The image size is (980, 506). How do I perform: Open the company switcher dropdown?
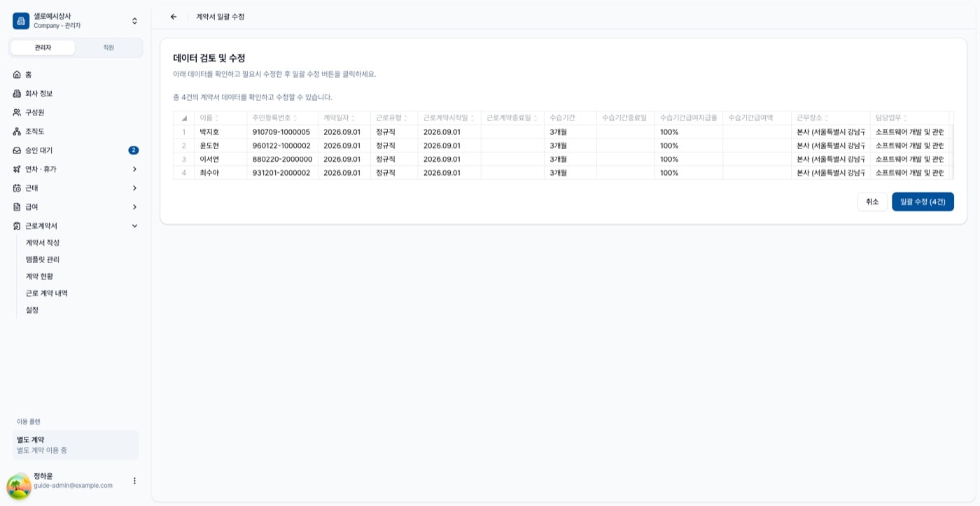[134, 21]
